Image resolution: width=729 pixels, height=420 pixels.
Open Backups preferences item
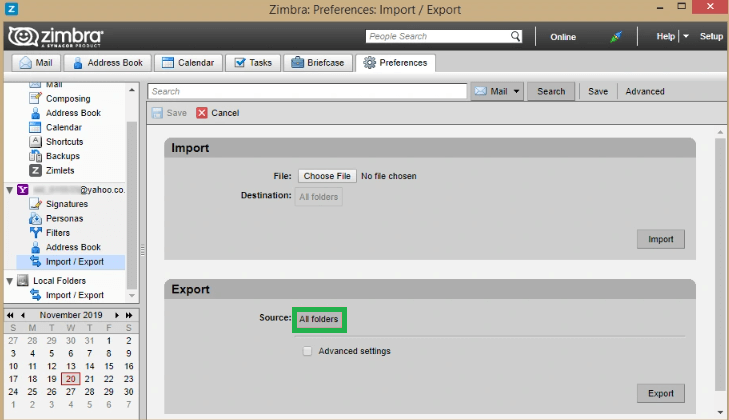[x=63, y=156]
